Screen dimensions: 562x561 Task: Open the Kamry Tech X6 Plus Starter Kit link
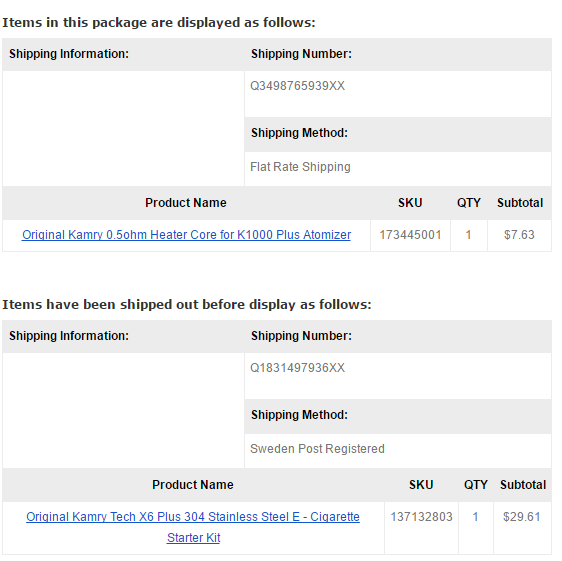pyautogui.click(x=193, y=527)
